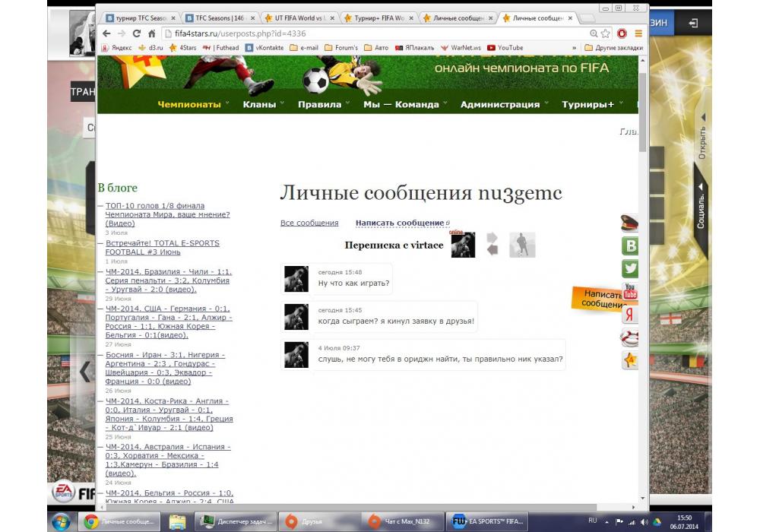Reload the page with browser refresh icon
This screenshot has height=532, width=760.
tap(137, 33)
